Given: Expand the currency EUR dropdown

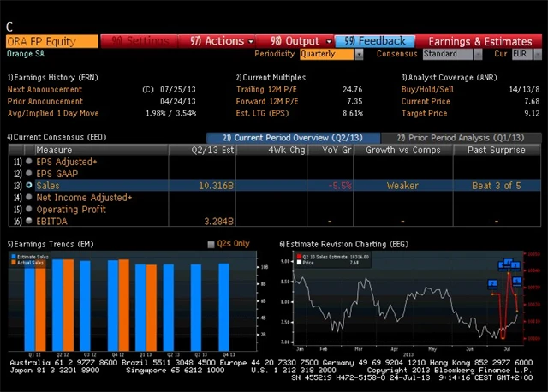Looking at the screenshot, I should click(x=523, y=54).
